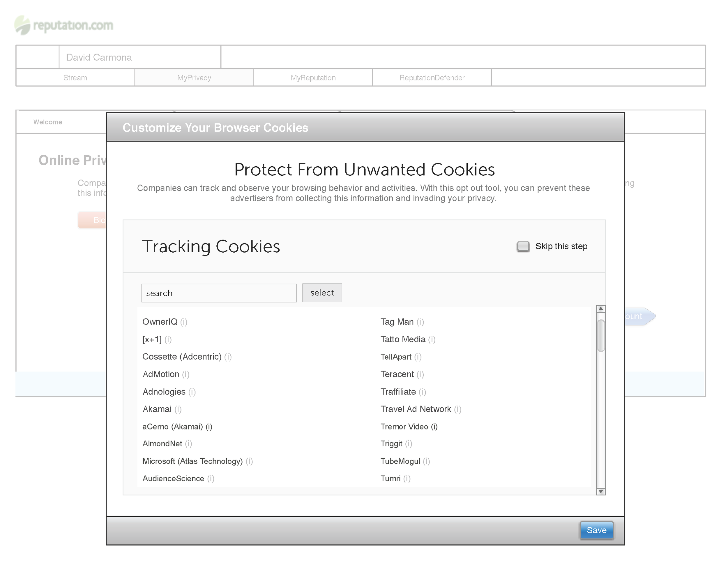728x583 pixels.
Task: Select the AdMotion cookie entry
Action: 161,375
